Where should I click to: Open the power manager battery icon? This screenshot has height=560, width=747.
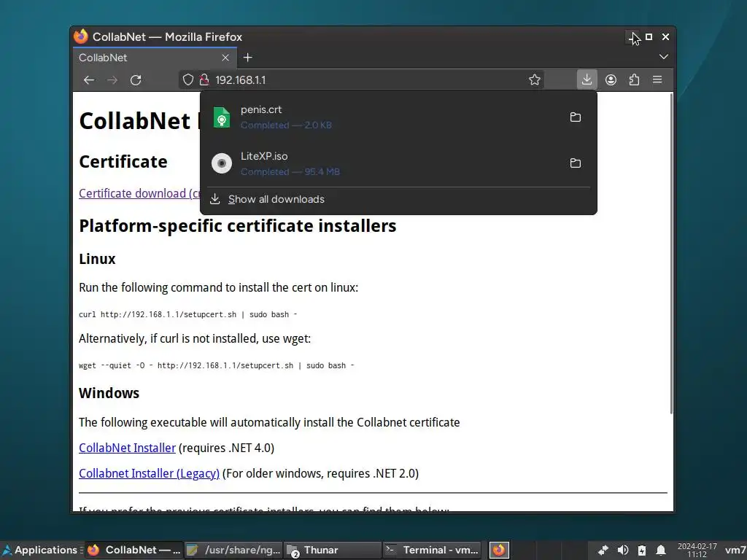[x=642, y=550]
